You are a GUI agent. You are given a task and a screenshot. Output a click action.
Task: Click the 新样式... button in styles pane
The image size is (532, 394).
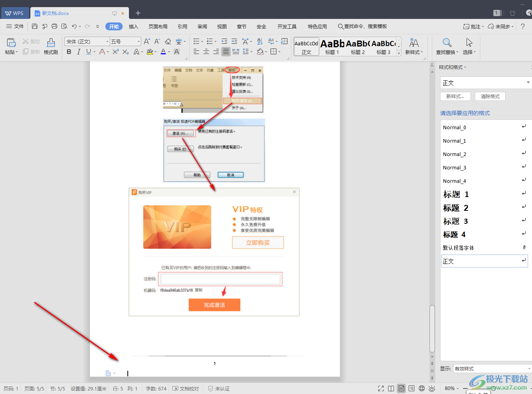point(455,96)
